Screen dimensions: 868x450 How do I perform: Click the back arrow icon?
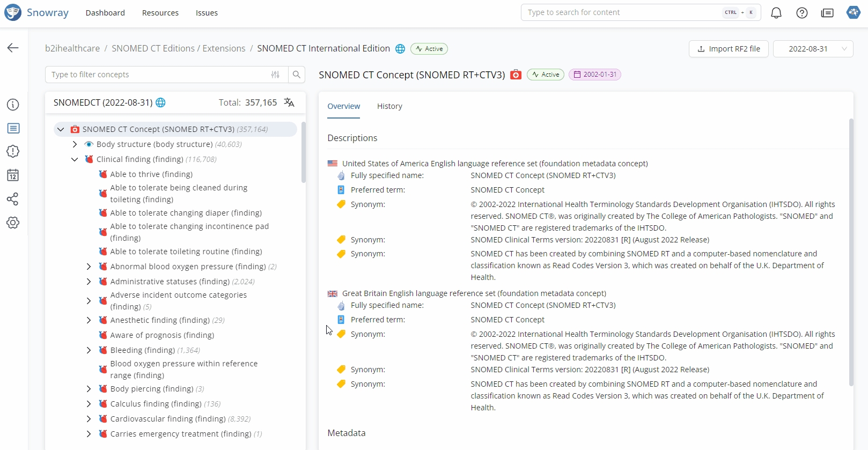click(x=13, y=48)
